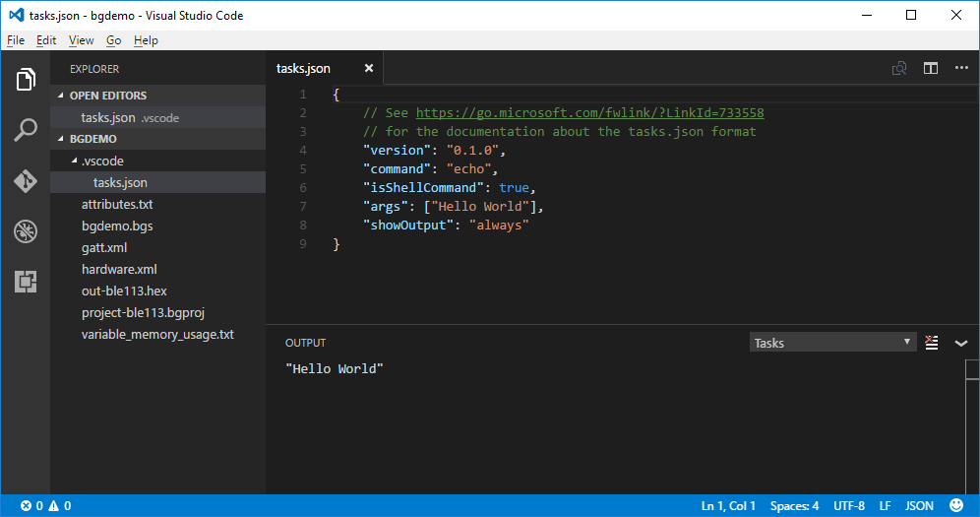Viewport: 980px width, 517px height.
Task: Open the editor more actions ellipsis
Action: click(961, 68)
